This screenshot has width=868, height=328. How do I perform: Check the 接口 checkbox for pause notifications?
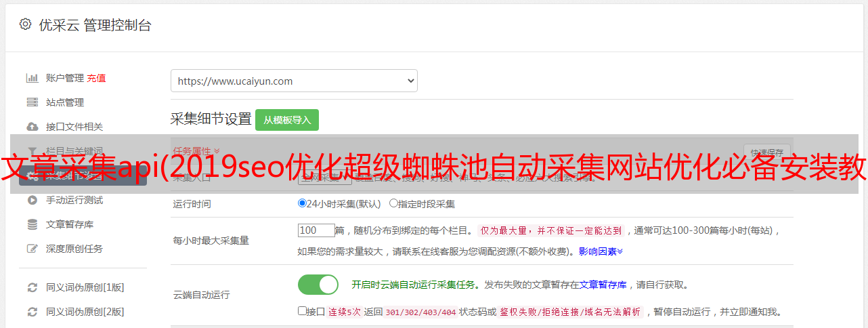tap(302, 312)
